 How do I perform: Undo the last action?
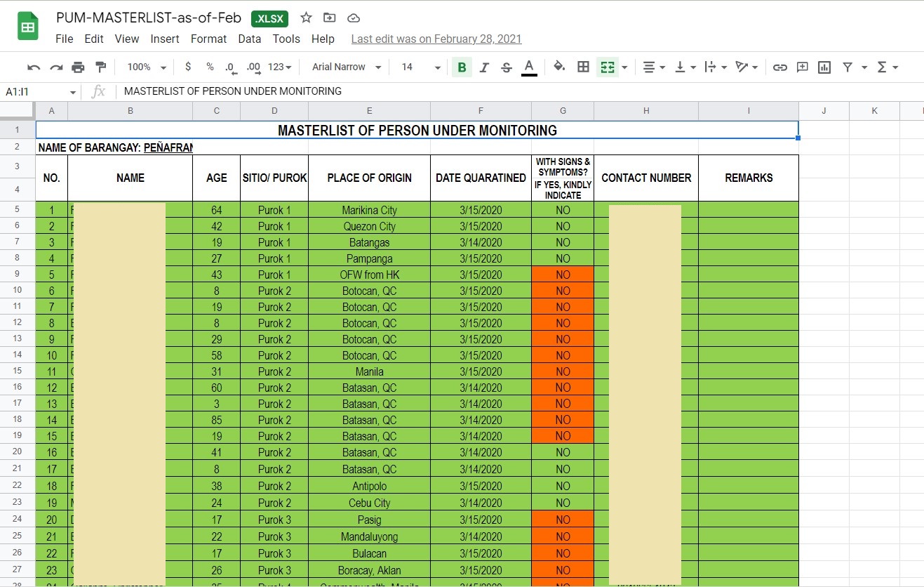pos(34,67)
